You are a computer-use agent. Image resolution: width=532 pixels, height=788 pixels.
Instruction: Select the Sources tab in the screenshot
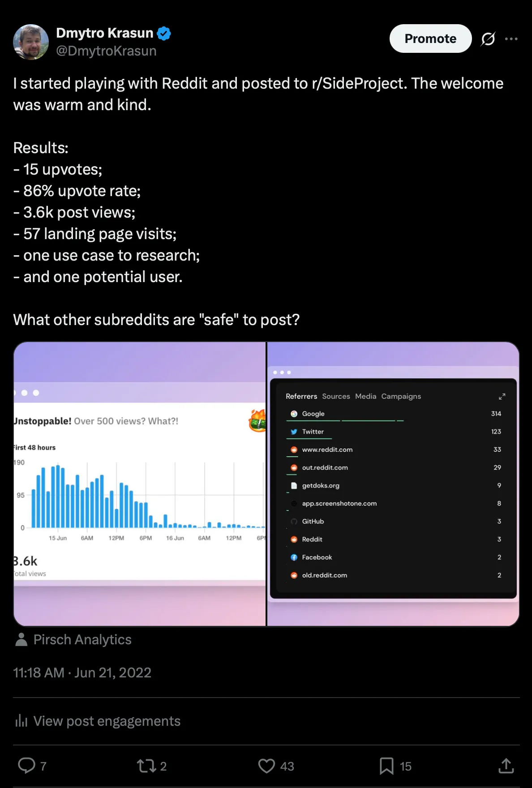336,396
